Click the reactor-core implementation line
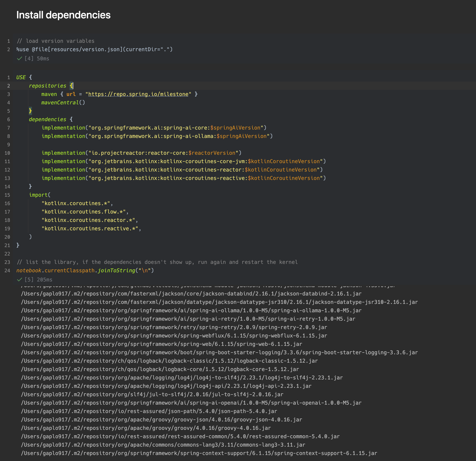 (x=142, y=153)
